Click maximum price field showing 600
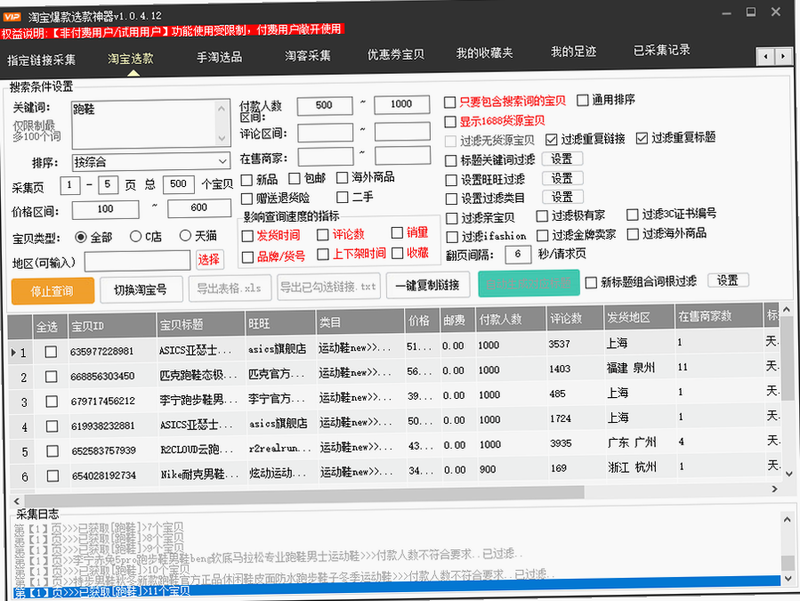This screenshot has height=601, width=800. [x=199, y=208]
